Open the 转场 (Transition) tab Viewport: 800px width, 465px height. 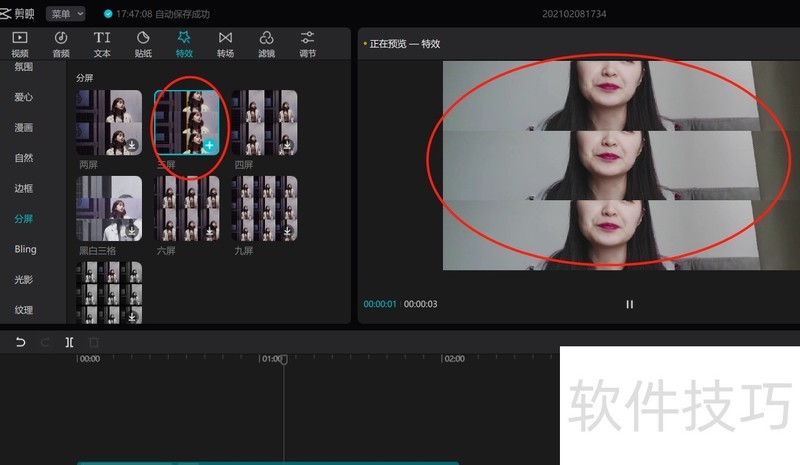click(x=225, y=44)
